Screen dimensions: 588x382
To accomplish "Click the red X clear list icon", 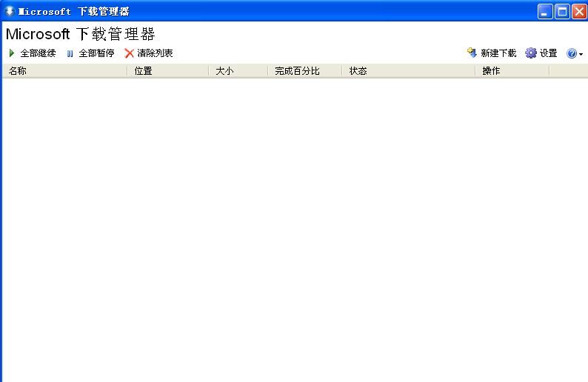I will pos(129,53).
